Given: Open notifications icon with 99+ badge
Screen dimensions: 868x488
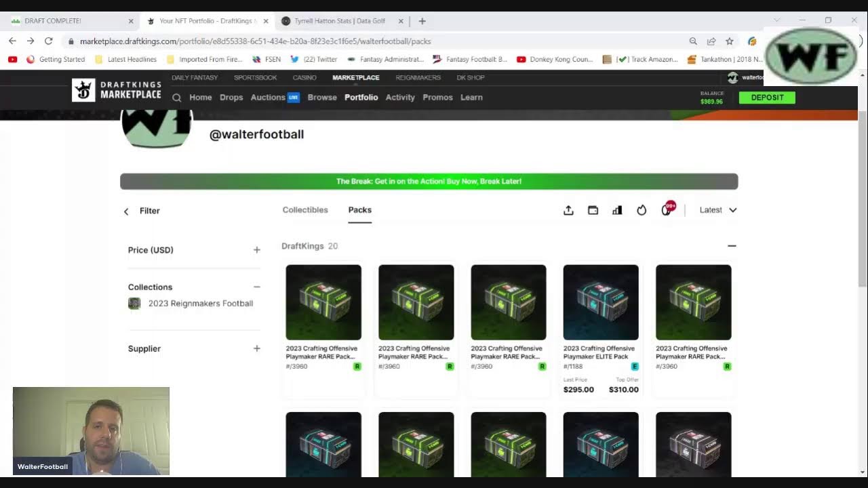Looking at the screenshot, I should click(667, 209).
